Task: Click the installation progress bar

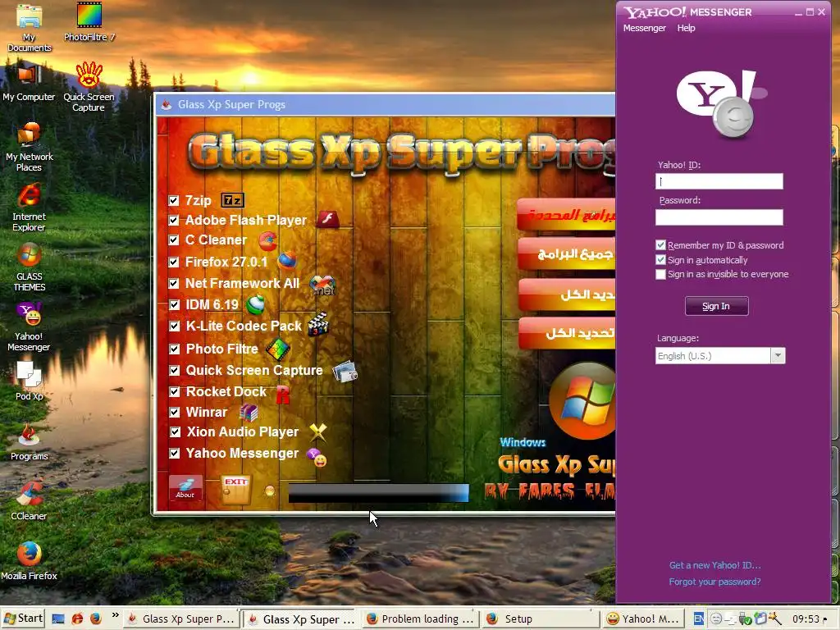Action: click(x=378, y=493)
